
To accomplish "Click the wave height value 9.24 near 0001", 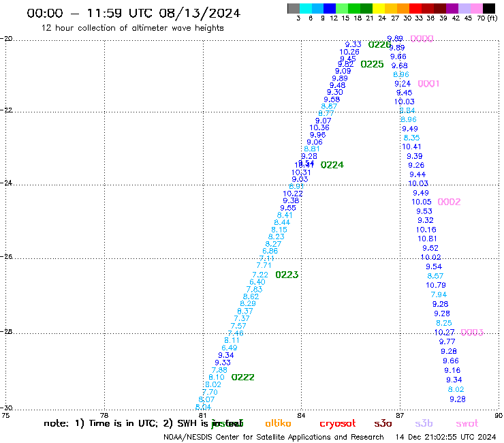I will [403, 84].
